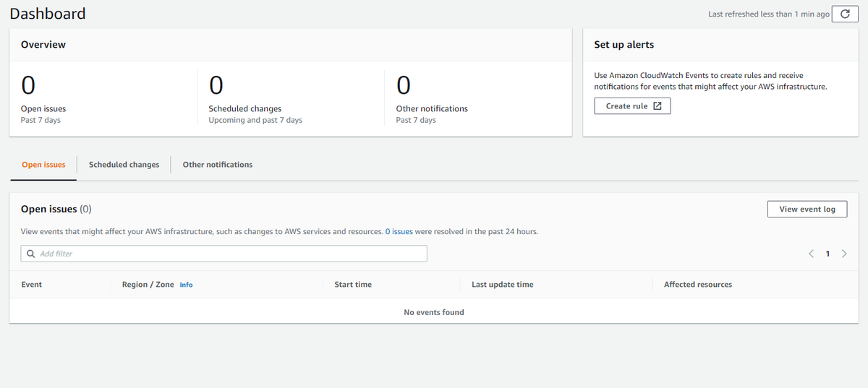Focus the Add filter search field
868x388 pixels.
click(x=231, y=254)
